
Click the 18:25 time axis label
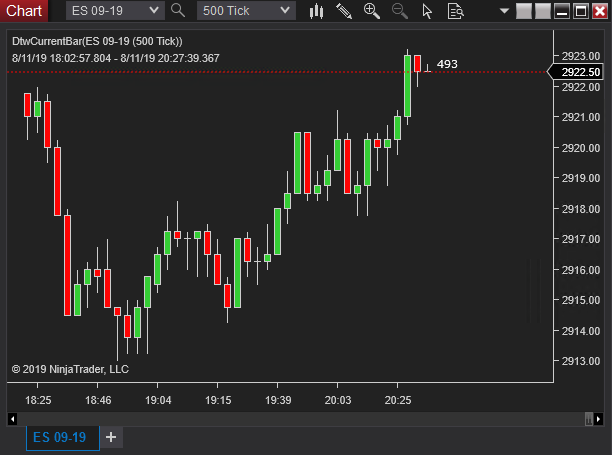point(38,400)
